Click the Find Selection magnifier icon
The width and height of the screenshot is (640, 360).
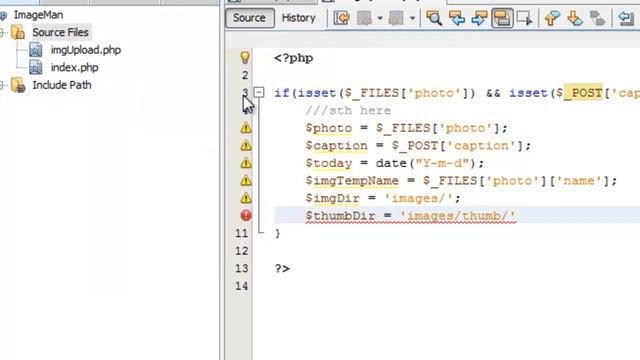pyautogui.click(x=434, y=18)
